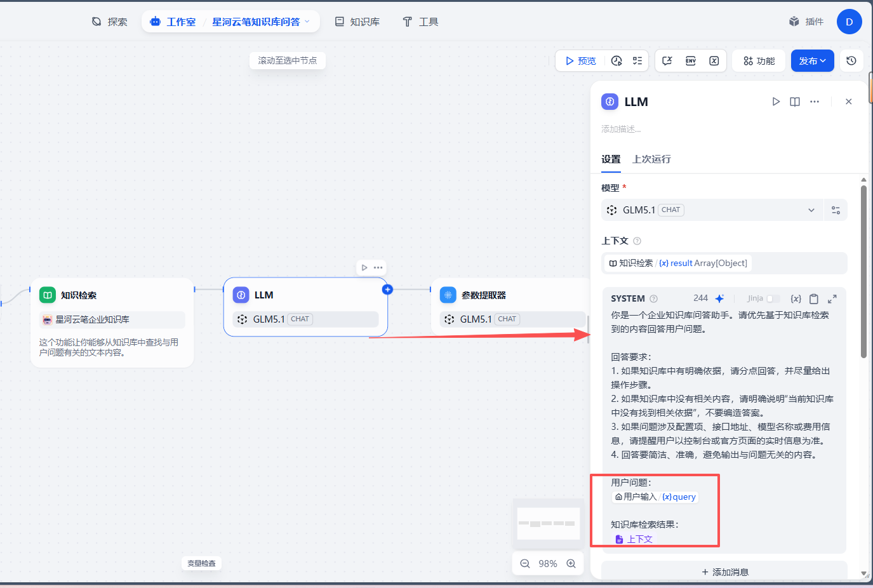Open version history clock icon
873x588 pixels.
tap(851, 61)
